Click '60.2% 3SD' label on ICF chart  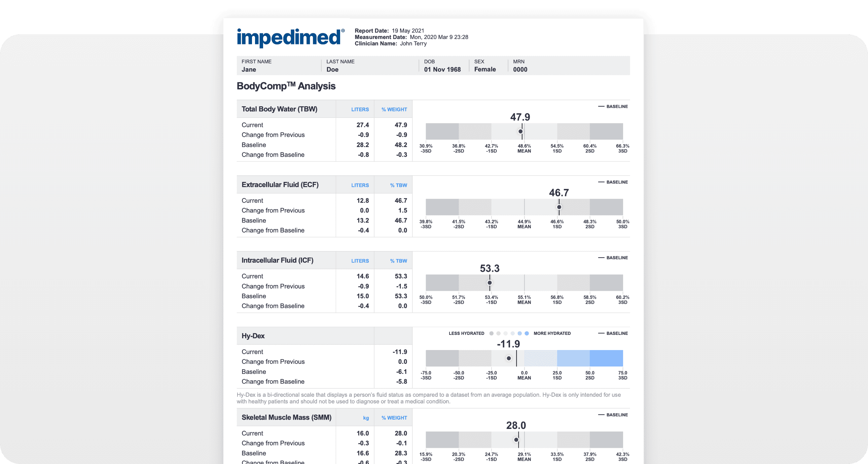pos(622,300)
